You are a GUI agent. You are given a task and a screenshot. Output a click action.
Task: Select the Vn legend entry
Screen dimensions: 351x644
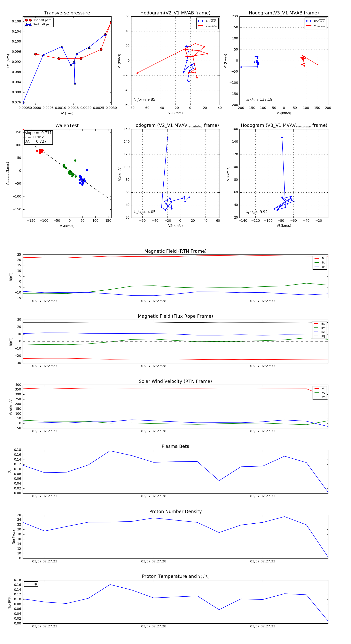click(x=320, y=397)
